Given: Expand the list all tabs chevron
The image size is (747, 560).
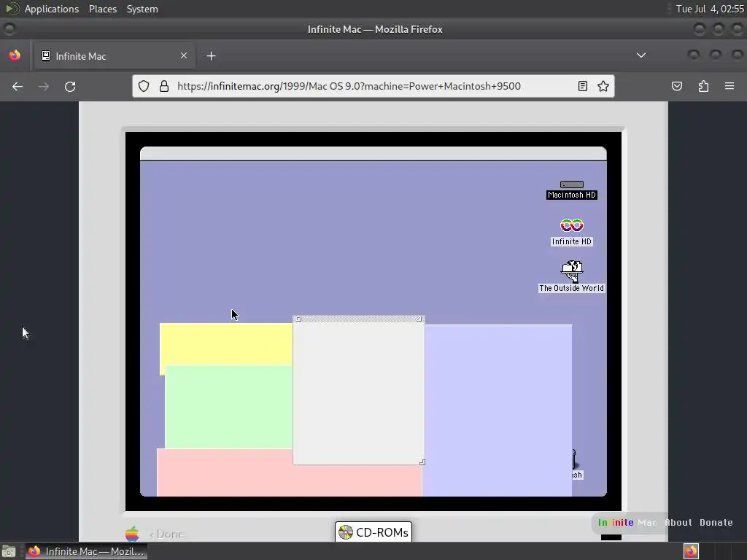Looking at the screenshot, I should point(641,55).
